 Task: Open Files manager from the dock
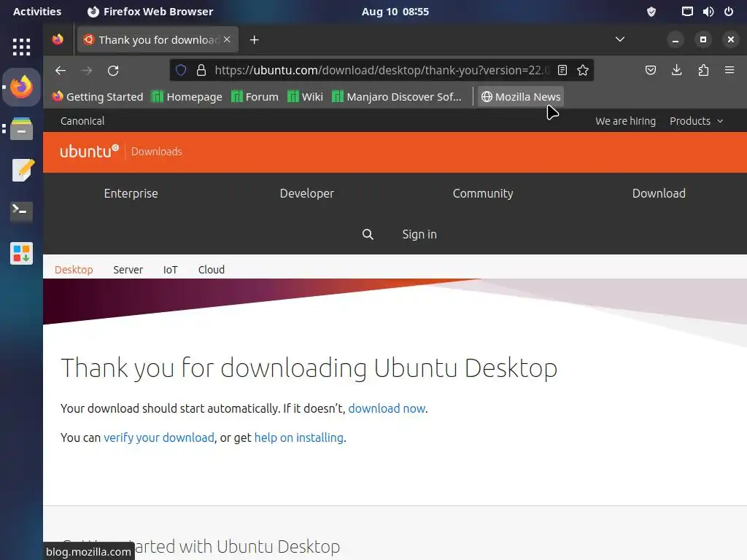21,128
